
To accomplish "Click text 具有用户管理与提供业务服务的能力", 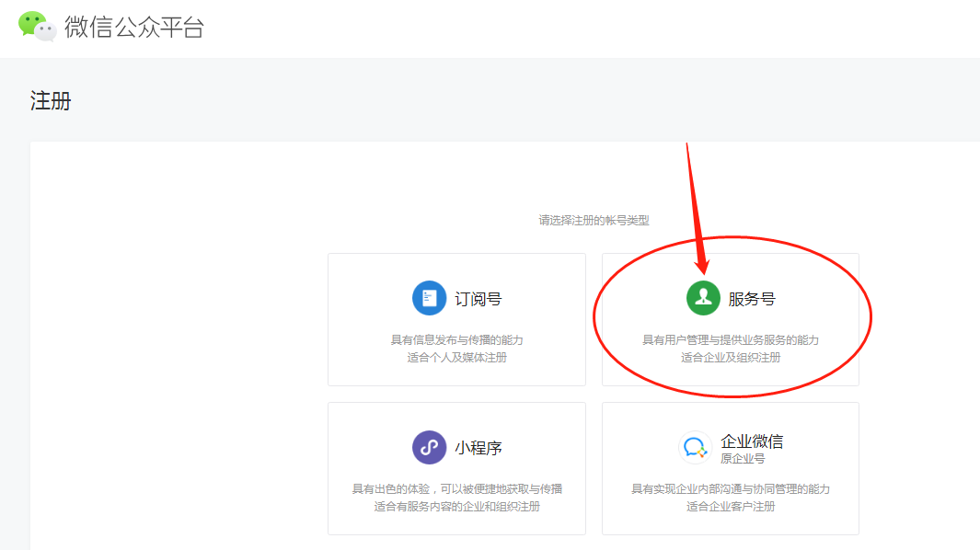I will [x=731, y=340].
